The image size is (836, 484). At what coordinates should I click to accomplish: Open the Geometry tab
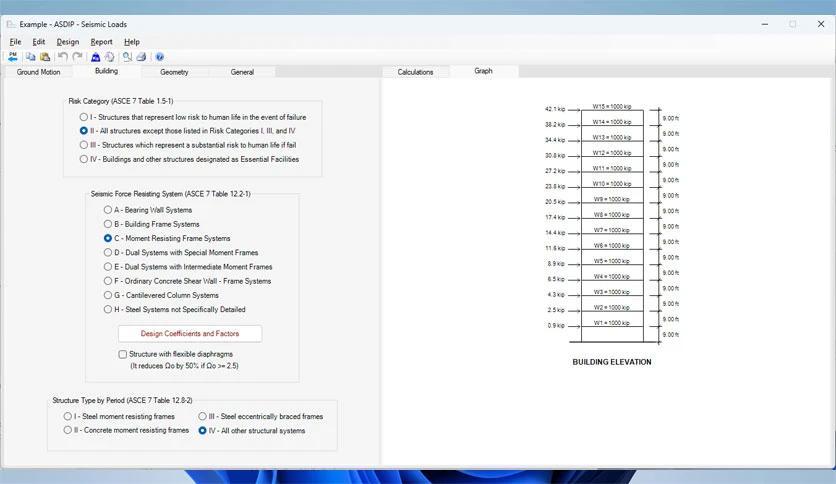[x=174, y=72]
